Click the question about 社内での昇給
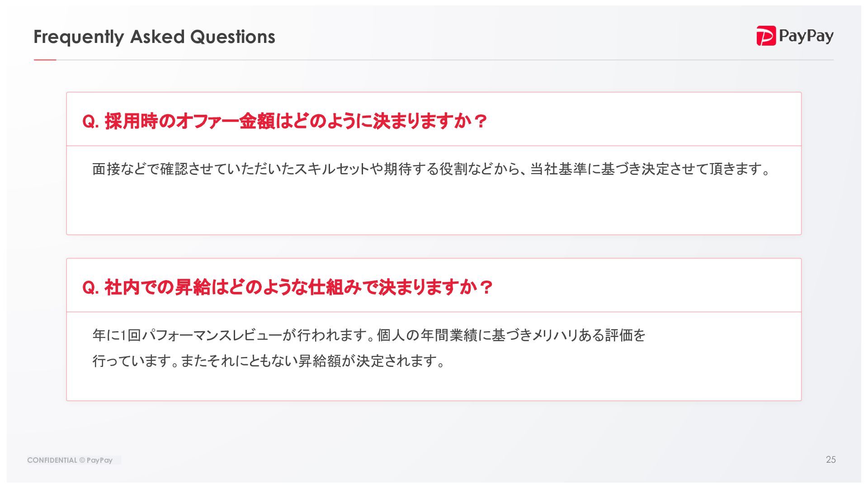 [287, 287]
